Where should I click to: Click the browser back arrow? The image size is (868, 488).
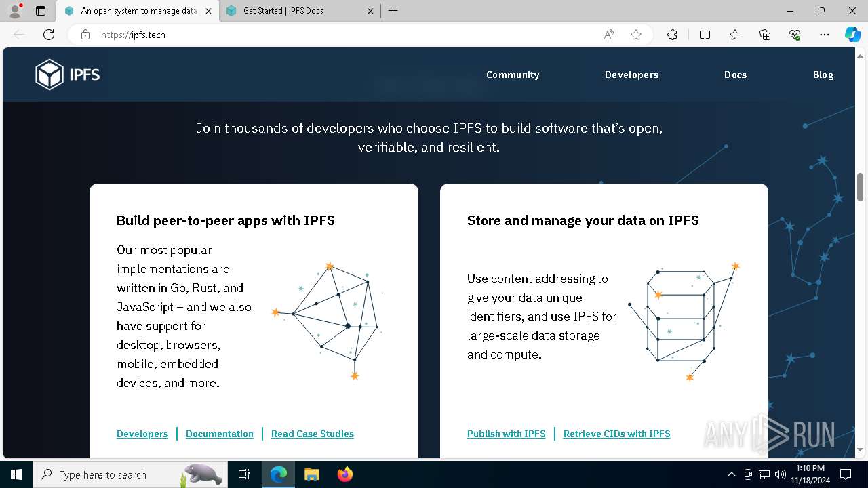click(x=19, y=35)
